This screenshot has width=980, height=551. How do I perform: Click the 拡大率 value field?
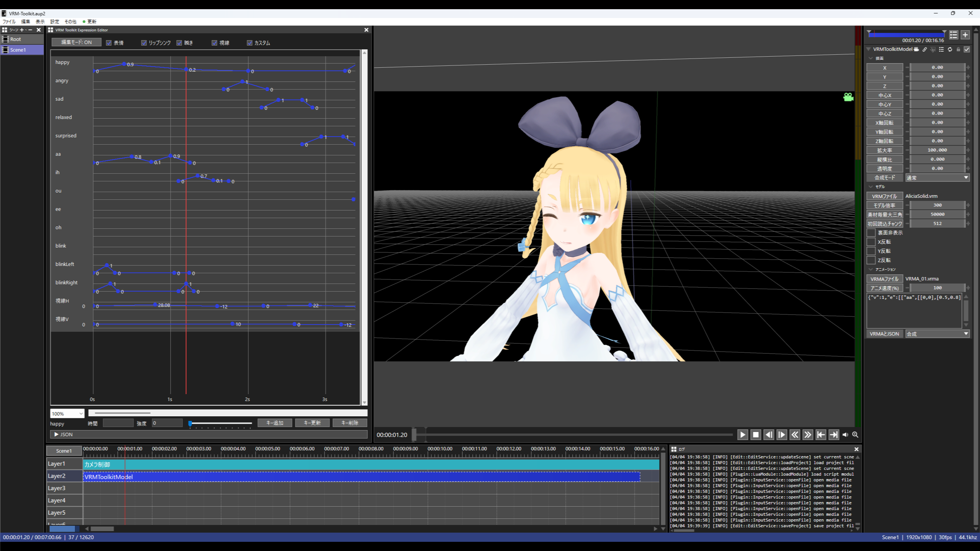tap(938, 150)
